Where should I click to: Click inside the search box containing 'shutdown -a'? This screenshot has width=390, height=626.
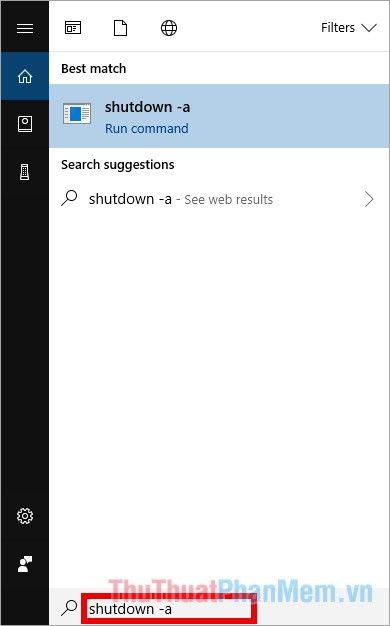(x=168, y=608)
